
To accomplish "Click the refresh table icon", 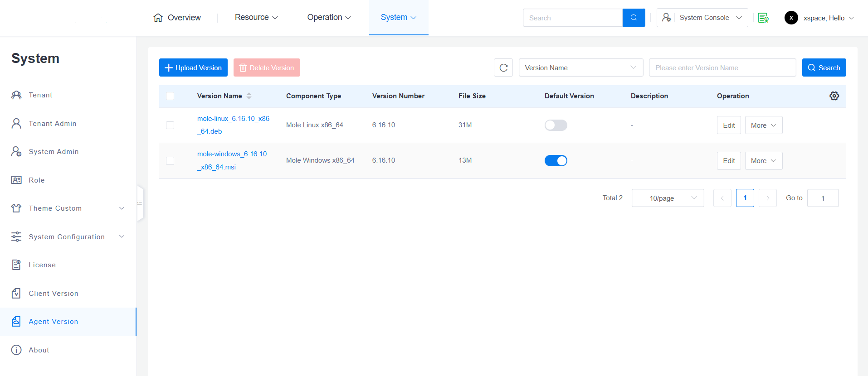I will point(503,67).
